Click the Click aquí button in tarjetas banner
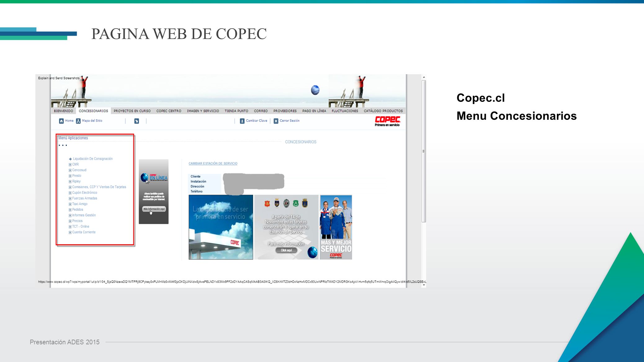 click(286, 250)
